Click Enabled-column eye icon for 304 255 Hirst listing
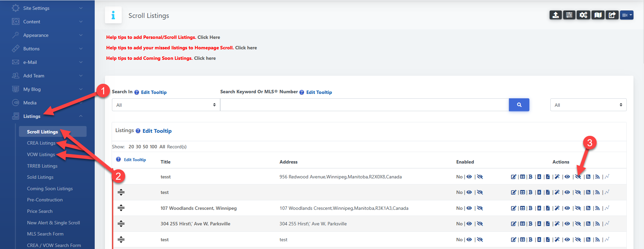The width and height of the screenshot is (644, 249). click(x=469, y=224)
